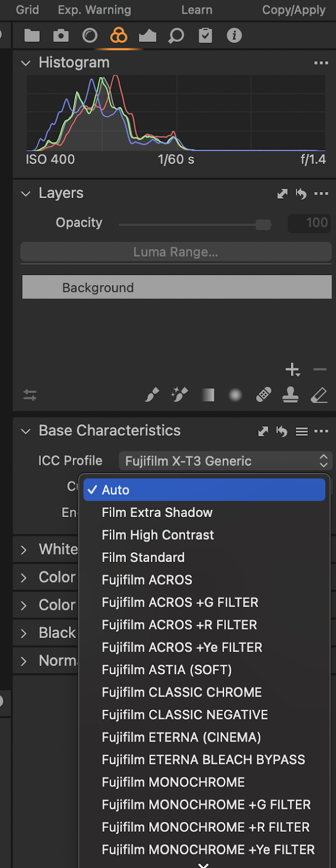Open Layers panel more options menu
336x868 pixels.
(321, 194)
